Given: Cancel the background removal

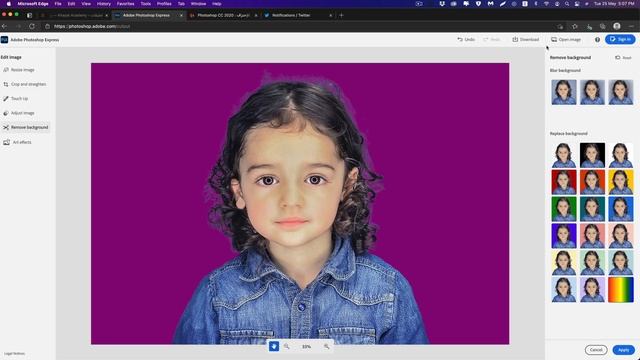Looking at the screenshot, I should click(596, 350).
